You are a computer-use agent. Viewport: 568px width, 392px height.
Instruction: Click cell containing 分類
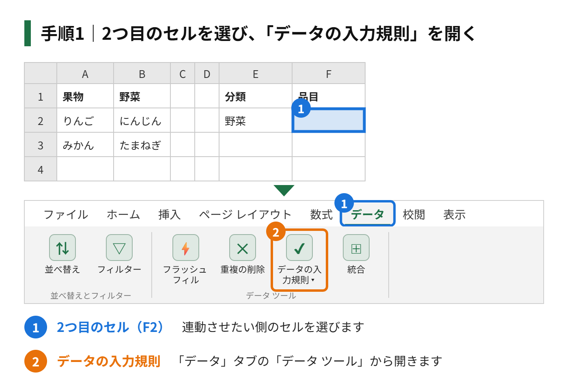pos(256,96)
